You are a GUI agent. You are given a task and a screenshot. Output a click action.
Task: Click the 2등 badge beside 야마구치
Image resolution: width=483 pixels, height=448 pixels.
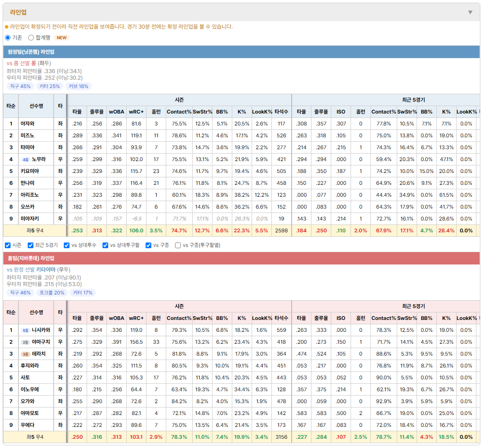point(26,342)
